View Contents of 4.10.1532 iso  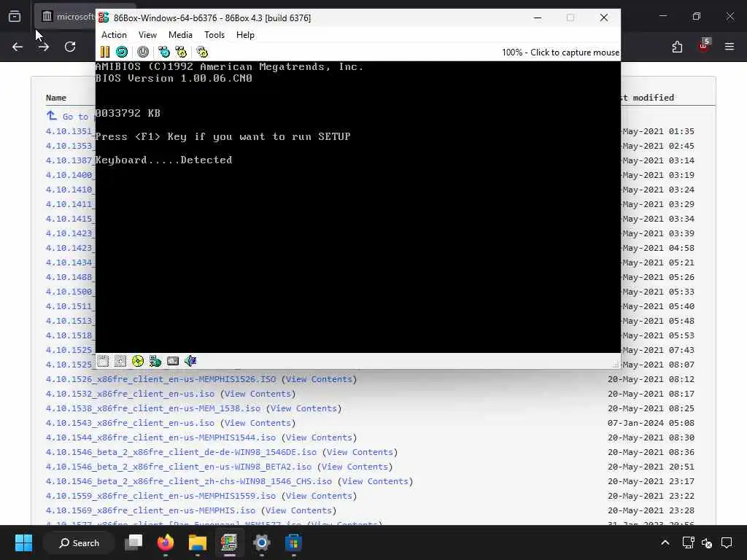258,394
